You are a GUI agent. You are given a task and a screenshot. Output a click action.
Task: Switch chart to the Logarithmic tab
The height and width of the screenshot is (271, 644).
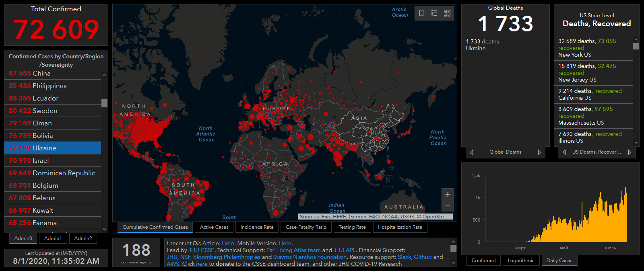[x=521, y=261]
